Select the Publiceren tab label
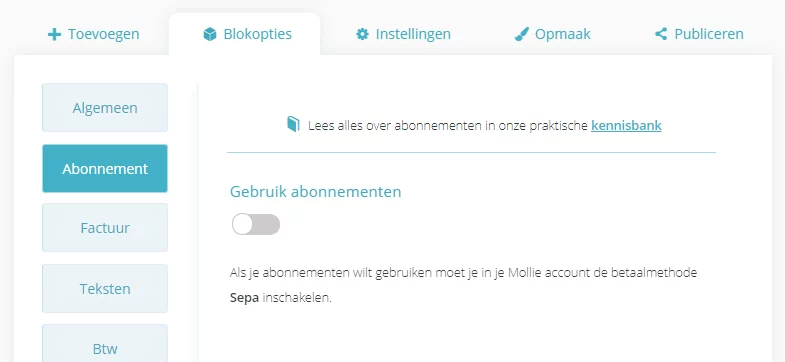Viewport: 785px width, 362px height. pyautogui.click(x=709, y=34)
